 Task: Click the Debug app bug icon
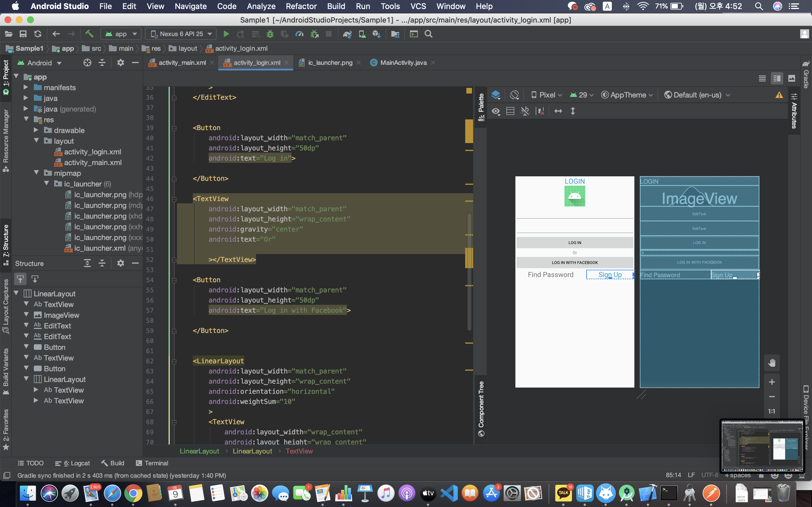(270, 34)
